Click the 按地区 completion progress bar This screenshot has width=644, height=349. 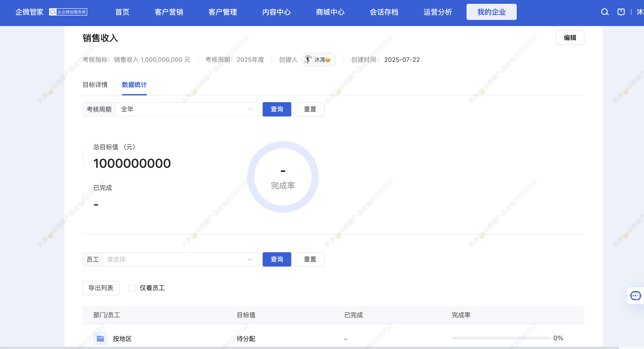tap(501, 338)
